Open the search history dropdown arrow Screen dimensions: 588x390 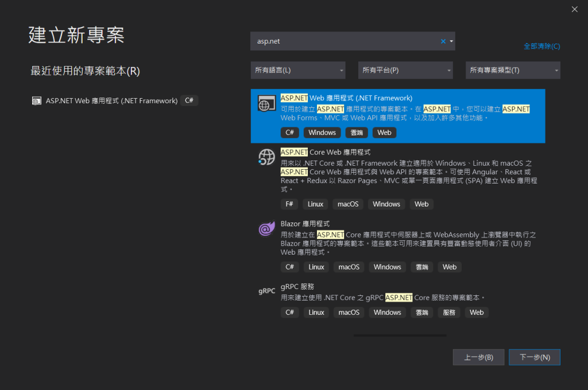pos(451,41)
